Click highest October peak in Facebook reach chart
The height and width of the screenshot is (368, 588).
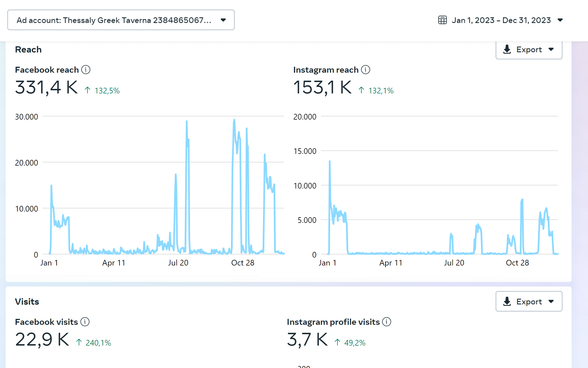[x=234, y=120]
